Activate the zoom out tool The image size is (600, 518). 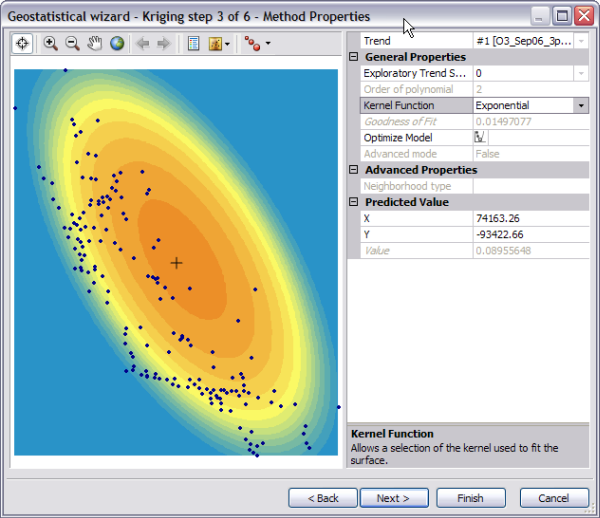pyautogui.click(x=72, y=43)
